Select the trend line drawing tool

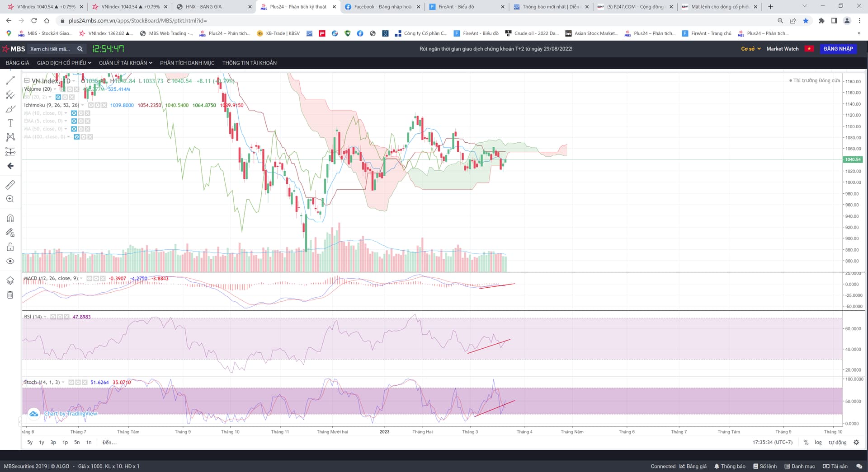[10, 80]
